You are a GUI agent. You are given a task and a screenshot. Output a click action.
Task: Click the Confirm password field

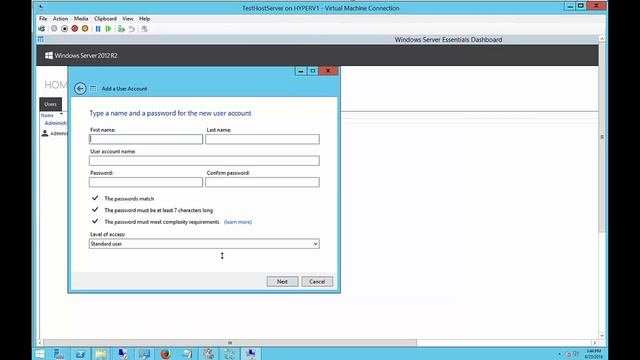pos(262,182)
